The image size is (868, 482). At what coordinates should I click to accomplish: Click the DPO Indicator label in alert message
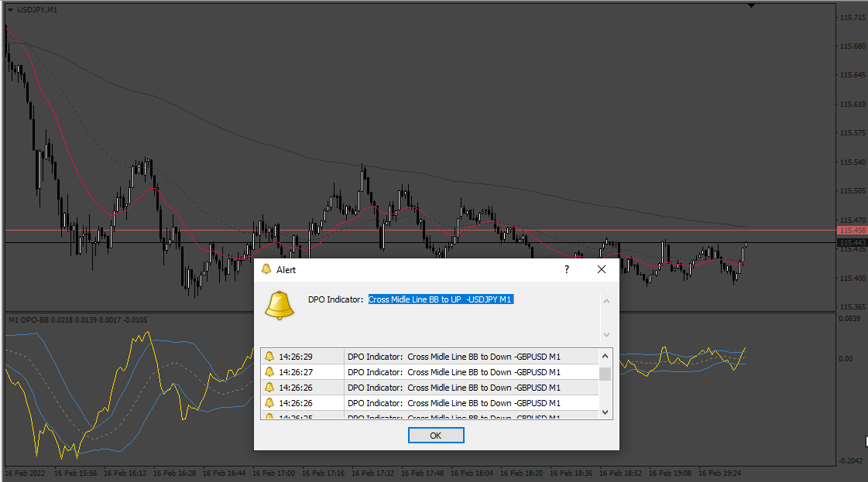[x=335, y=299]
